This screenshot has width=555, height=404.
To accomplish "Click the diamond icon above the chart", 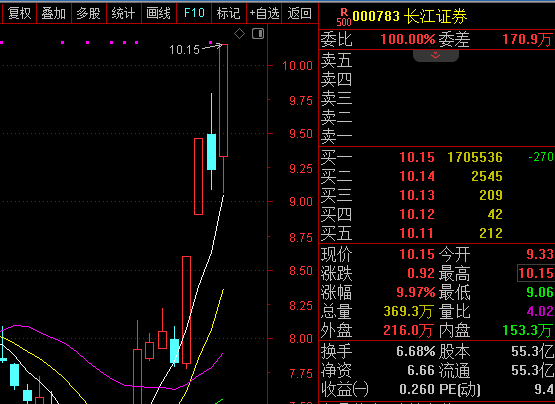I will pyautogui.click(x=240, y=34).
